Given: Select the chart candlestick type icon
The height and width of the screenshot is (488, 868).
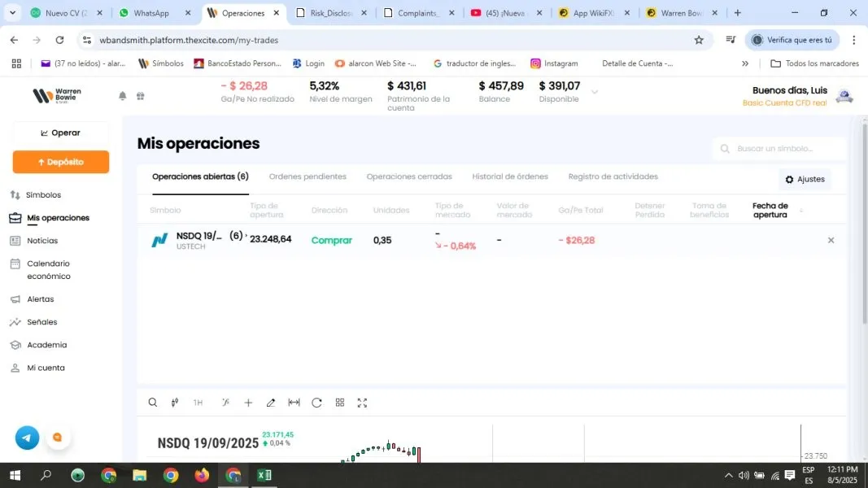Looking at the screenshot, I should (x=175, y=403).
